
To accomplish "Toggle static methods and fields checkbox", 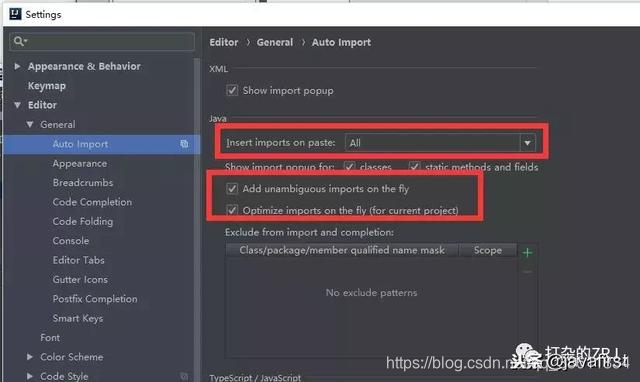I will pos(414,167).
